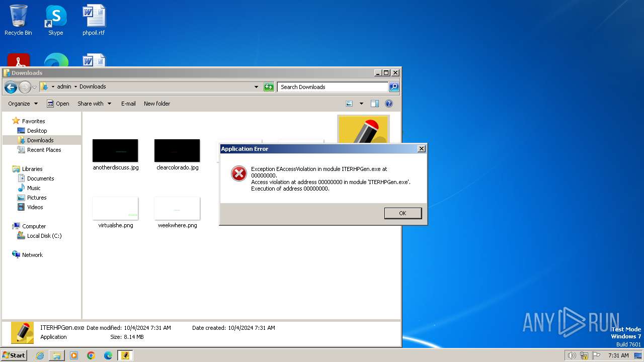
Task: Open Desktop under Favorites
Action: [x=37, y=131]
